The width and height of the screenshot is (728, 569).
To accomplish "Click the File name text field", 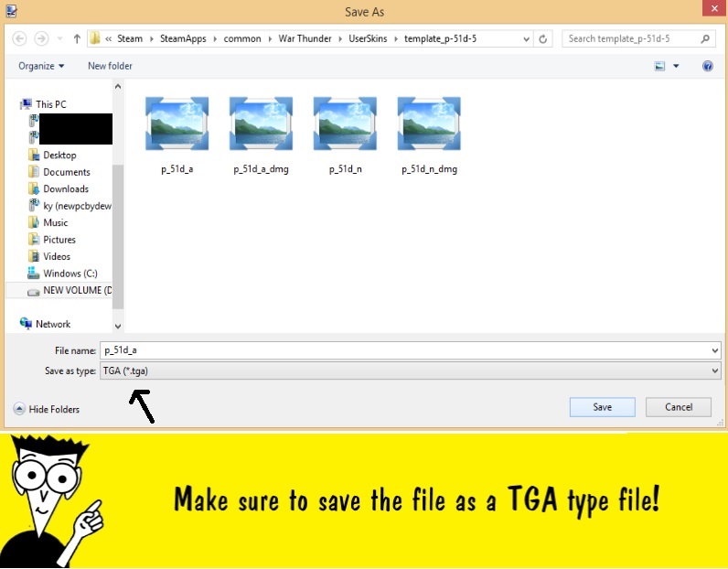I will (x=405, y=350).
